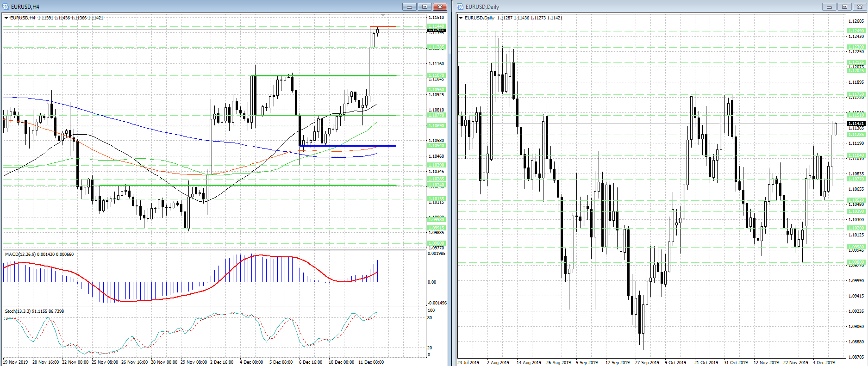Click the green 1.11070 price level label
This screenshot has width=868, height=366.
pos(436,75)
